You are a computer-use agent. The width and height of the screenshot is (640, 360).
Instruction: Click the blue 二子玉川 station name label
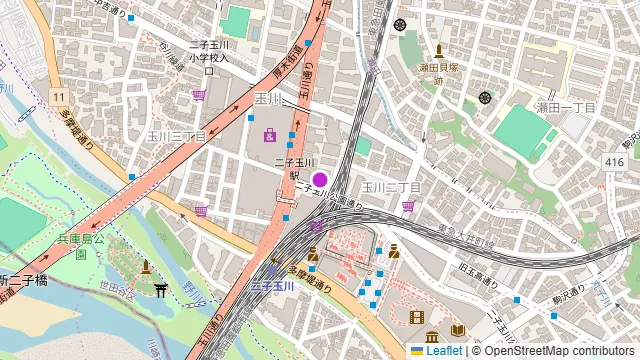pyautogui.click(x=272, y=286)
